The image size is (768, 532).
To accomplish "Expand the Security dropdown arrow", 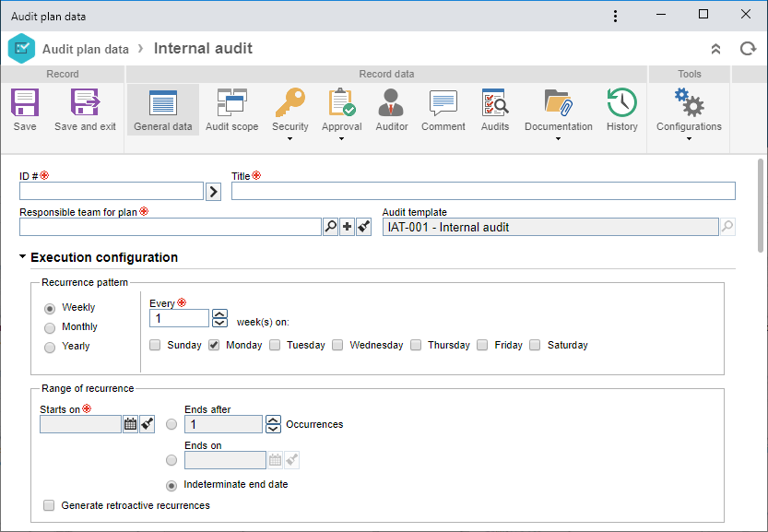I will [289, 139].
